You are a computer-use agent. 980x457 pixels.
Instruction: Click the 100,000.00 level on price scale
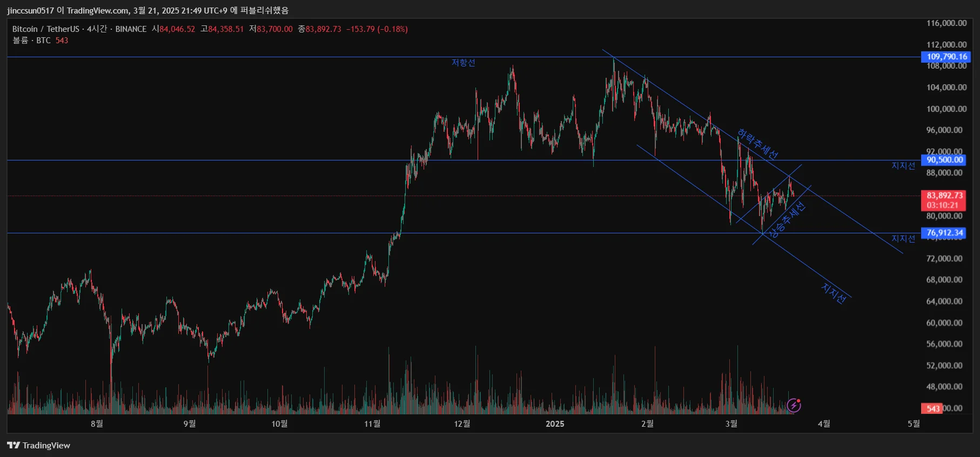point(947,109)
